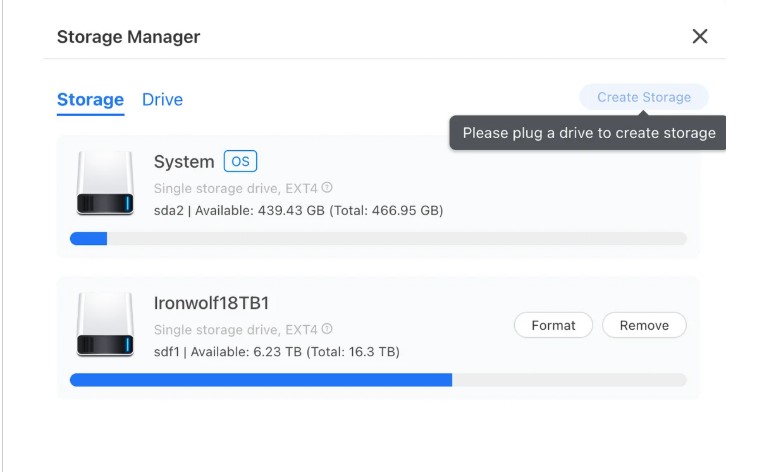Click the Ironwolf18TB1 storage name
Screen dimensions: 763x472
(x=212, y=303)
